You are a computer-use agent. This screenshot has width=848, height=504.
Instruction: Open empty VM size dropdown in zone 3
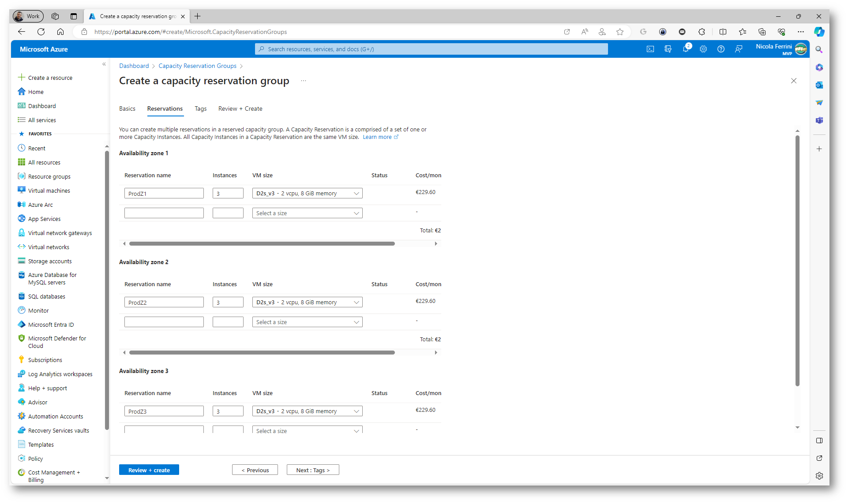tap(308, 430)
